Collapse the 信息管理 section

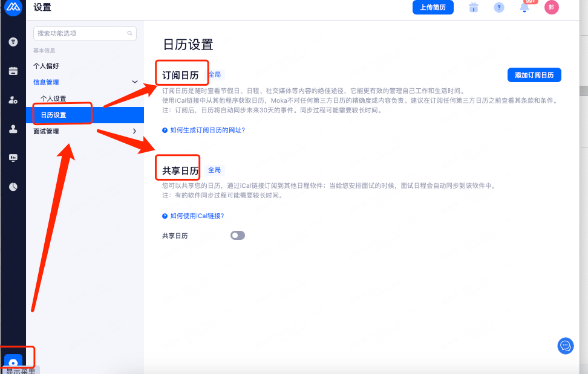135,82
